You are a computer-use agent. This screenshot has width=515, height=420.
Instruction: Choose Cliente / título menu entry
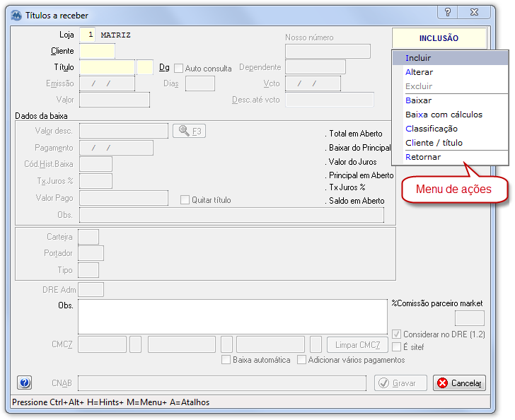click(x=450, y=143)
